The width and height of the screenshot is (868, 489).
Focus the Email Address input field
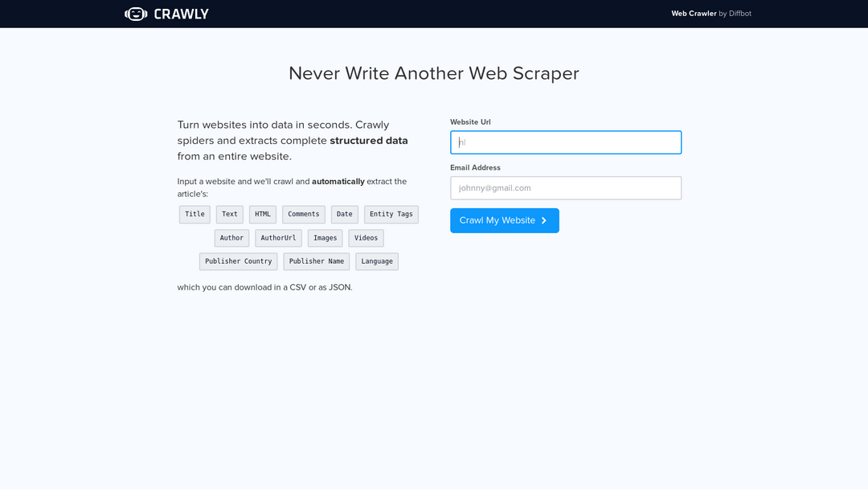(x=566, y=187)
